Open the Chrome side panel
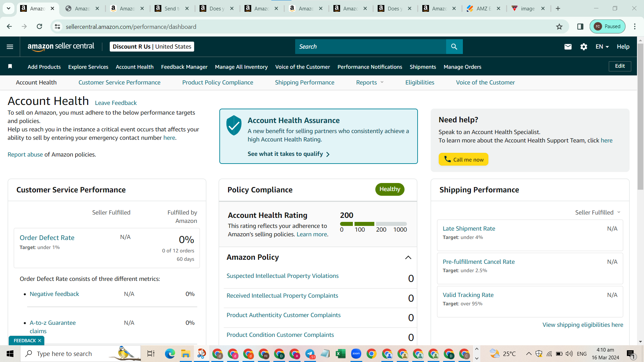 [580, 26]
